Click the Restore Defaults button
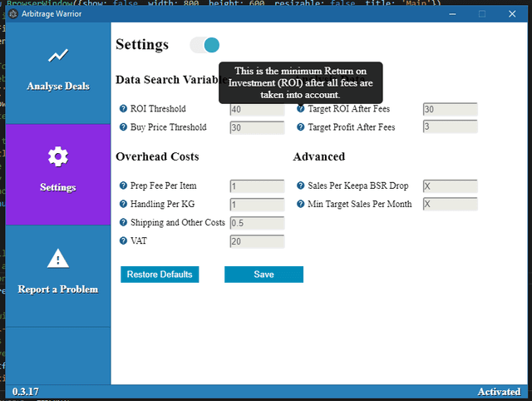The width and height of the screenshot is (532, 401). coord(160,275)
